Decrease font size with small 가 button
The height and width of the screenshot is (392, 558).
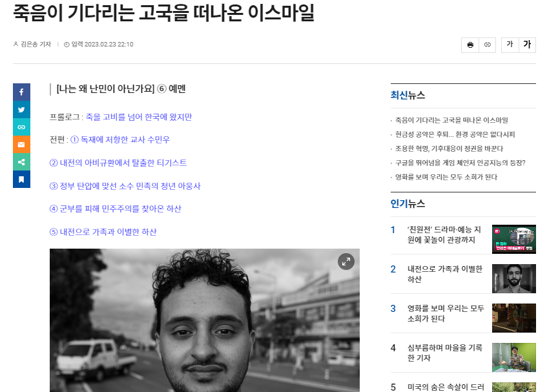[510, 45]
